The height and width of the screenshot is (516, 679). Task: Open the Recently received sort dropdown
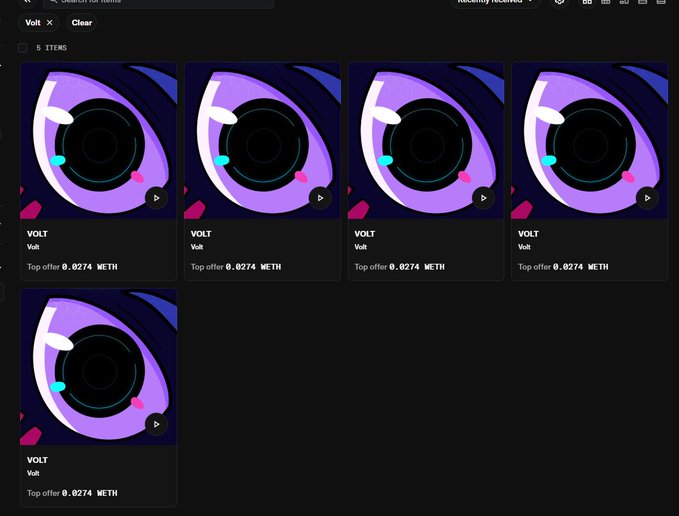click(495, 2)
